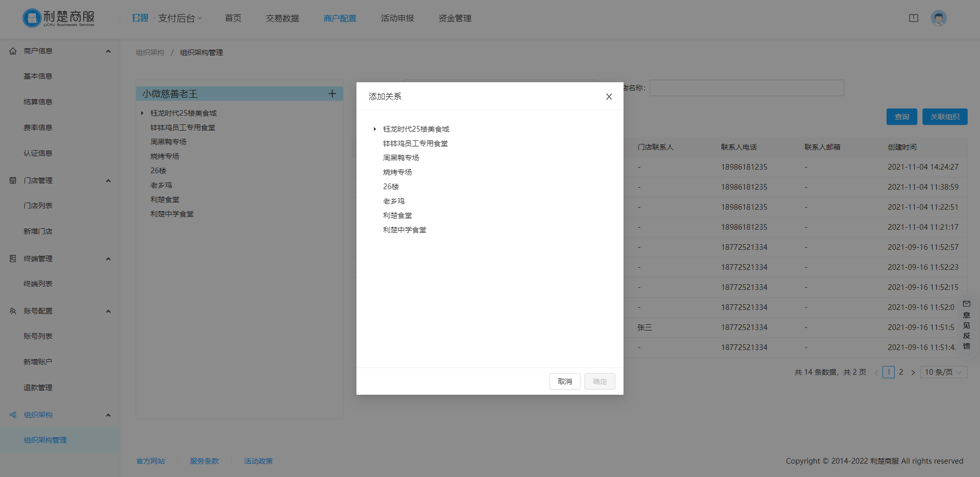Click the 取消 button
The height and width of the screenshot is (477, 980).
pyautogui.click(x=565, y=381)
